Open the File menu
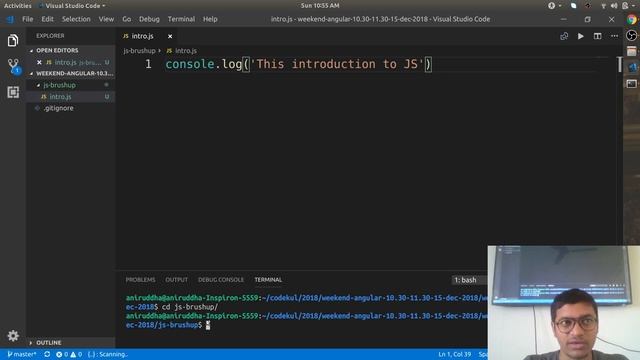 (x=28, y=19)
